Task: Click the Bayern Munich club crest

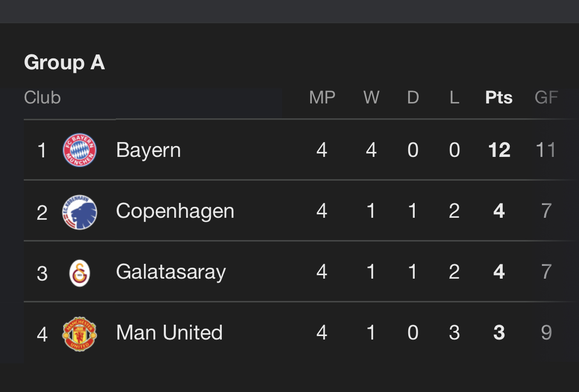Action: coord(80,150)
